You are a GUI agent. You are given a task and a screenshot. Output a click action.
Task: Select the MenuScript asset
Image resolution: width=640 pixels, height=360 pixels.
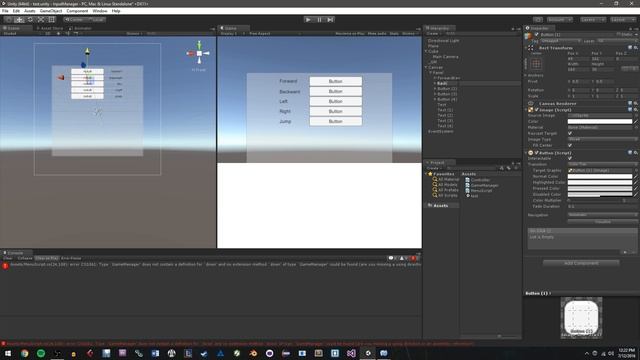pyautogui.click(x=479, y=191)
